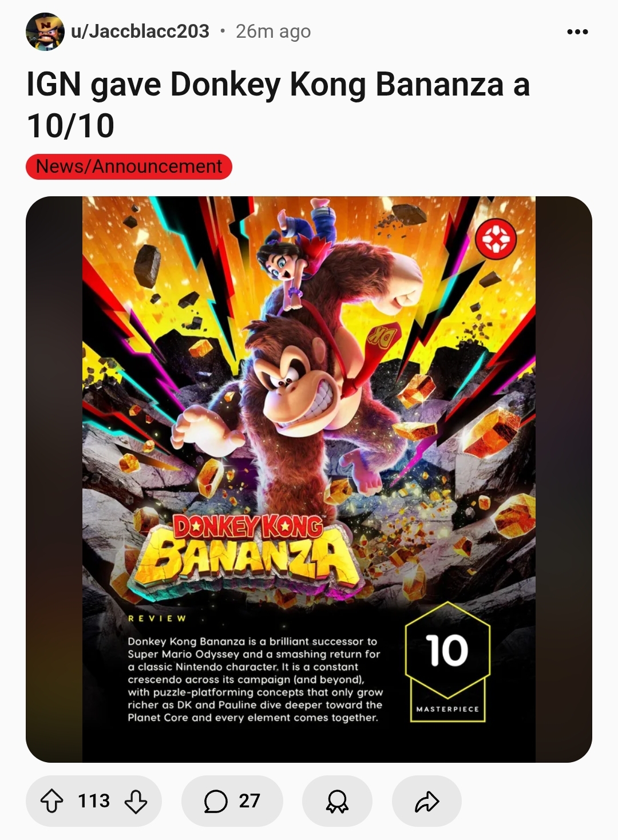Downvote the post with the down arrow

(x=136, y=801)
